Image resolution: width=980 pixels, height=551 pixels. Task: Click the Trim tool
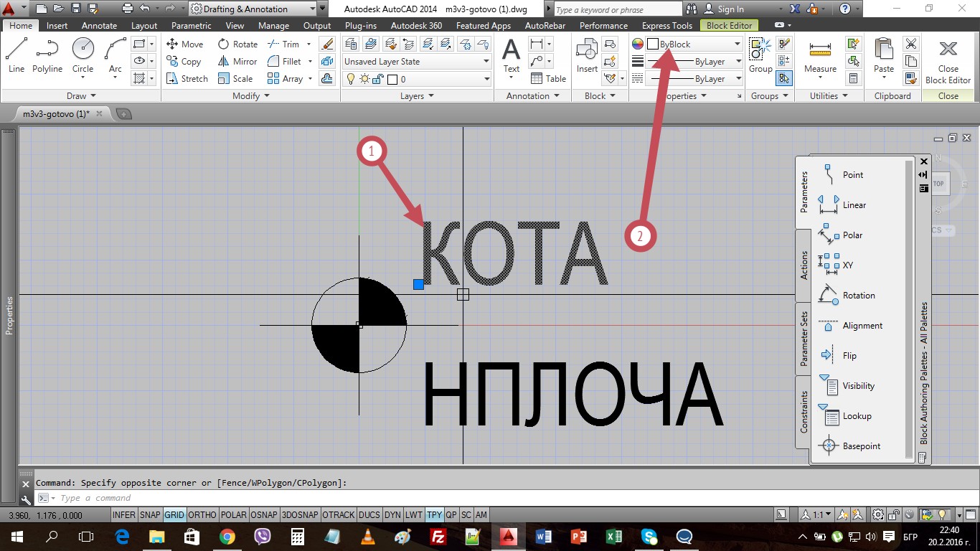(x=283, y=44)
